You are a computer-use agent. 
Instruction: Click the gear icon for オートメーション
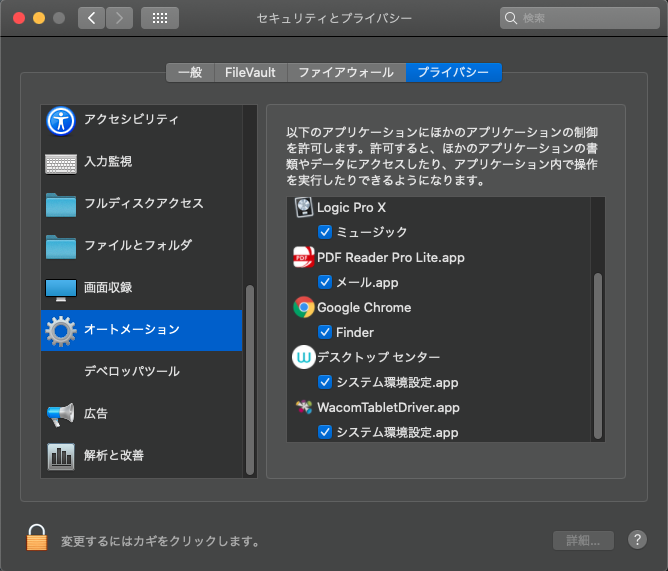tap(61, 331)
